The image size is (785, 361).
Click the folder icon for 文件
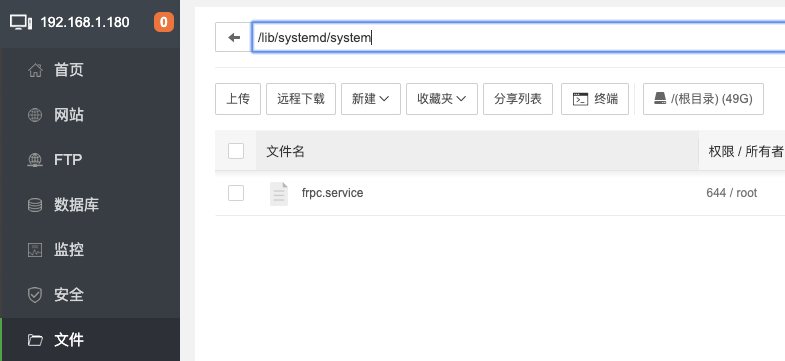tap(35, 340)
